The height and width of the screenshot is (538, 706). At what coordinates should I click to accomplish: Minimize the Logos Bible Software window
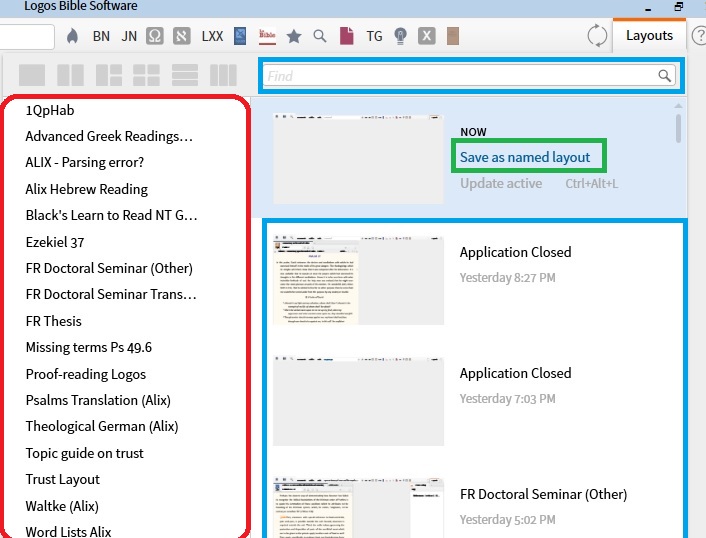point(648,8)
